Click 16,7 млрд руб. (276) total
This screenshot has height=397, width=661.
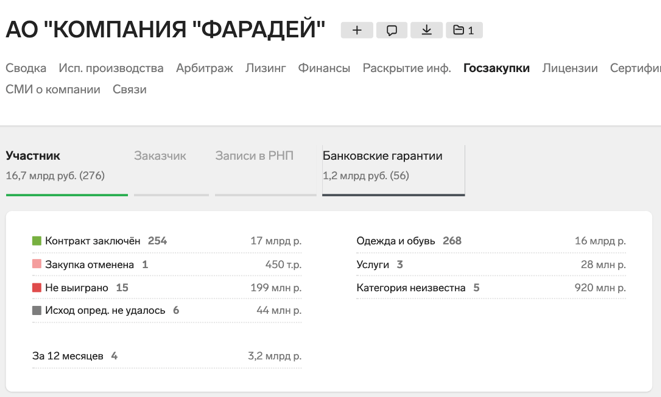coord(55,175)
